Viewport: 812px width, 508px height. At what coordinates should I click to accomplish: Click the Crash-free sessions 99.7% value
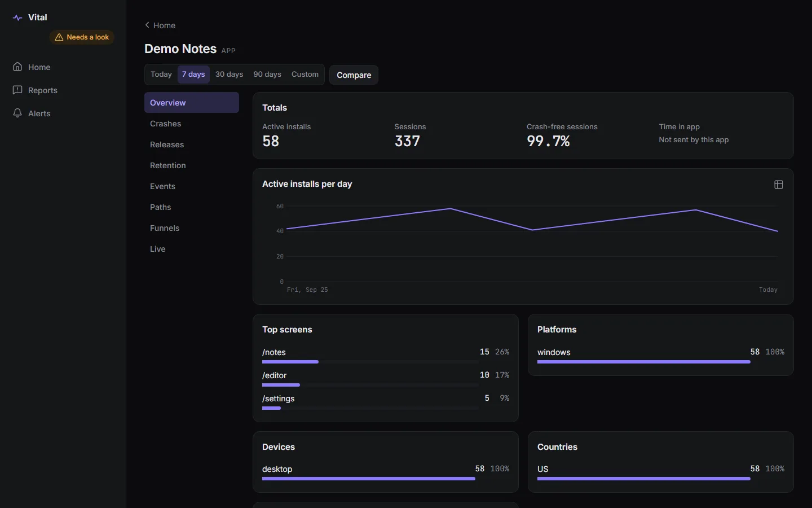pos(548,141)
